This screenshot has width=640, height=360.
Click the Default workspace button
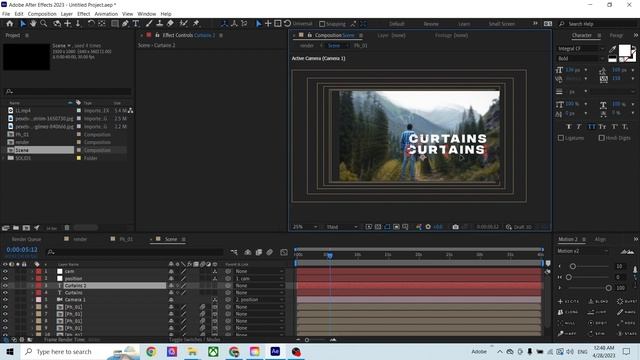coord(397,24)
